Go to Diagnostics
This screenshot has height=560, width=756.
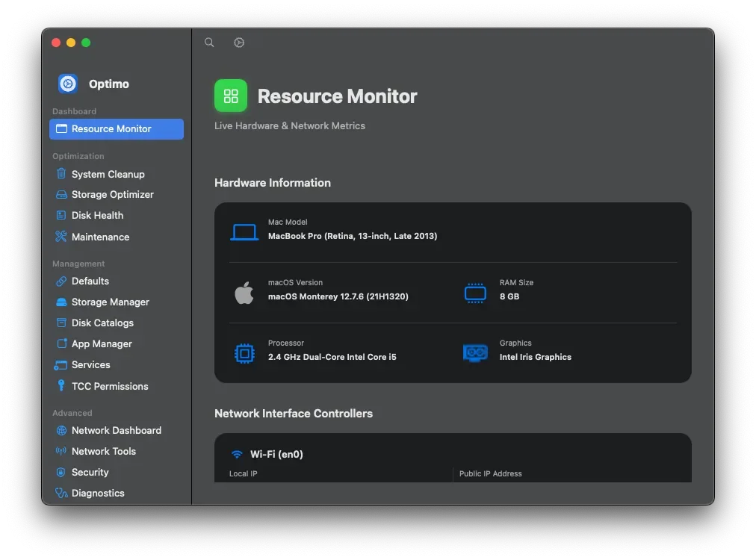(x=117, y=493)
